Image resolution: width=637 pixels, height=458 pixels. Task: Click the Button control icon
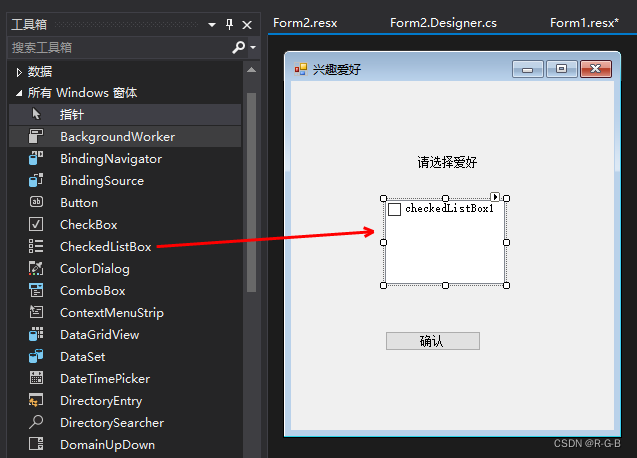coord(36,202)
